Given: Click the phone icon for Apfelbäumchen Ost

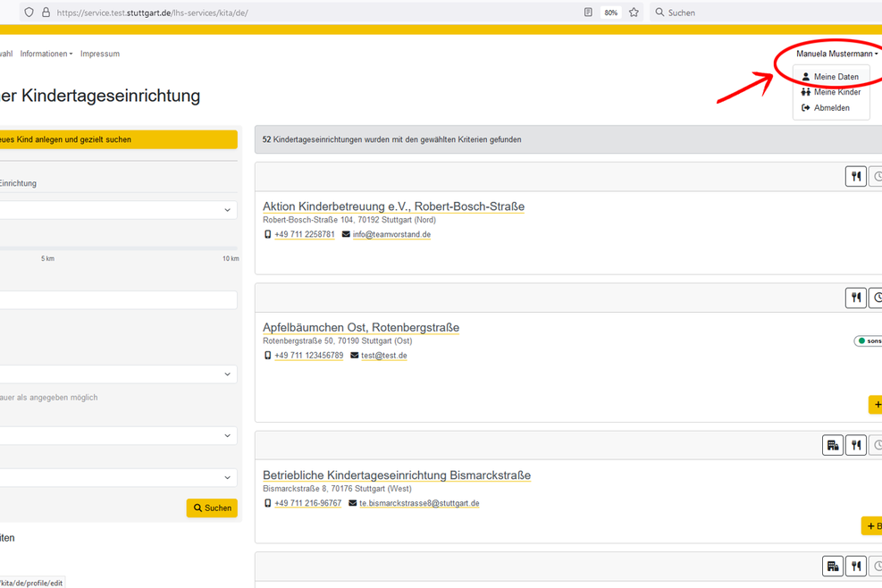Looking at the screenshot, I should [267, 356].
